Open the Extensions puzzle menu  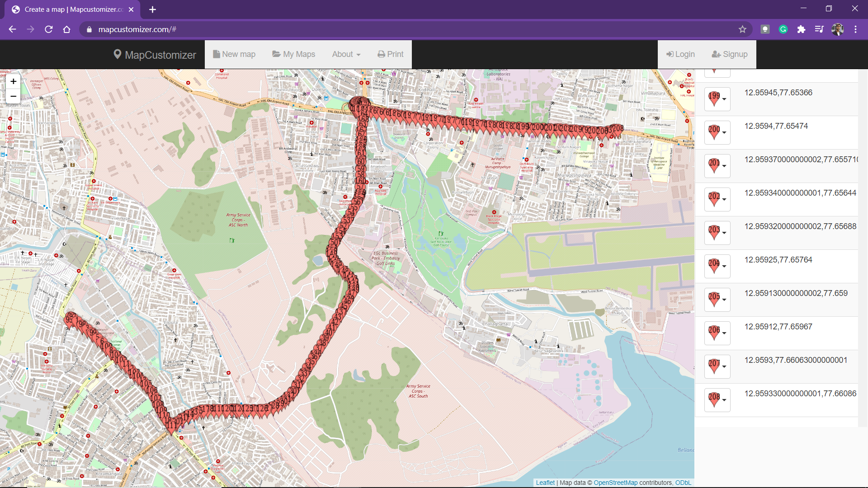coord(801,29)
